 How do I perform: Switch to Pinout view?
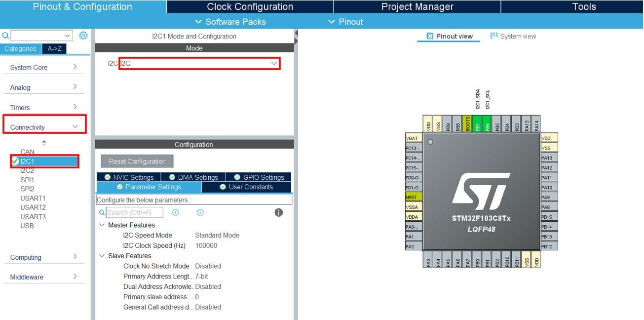449,37
